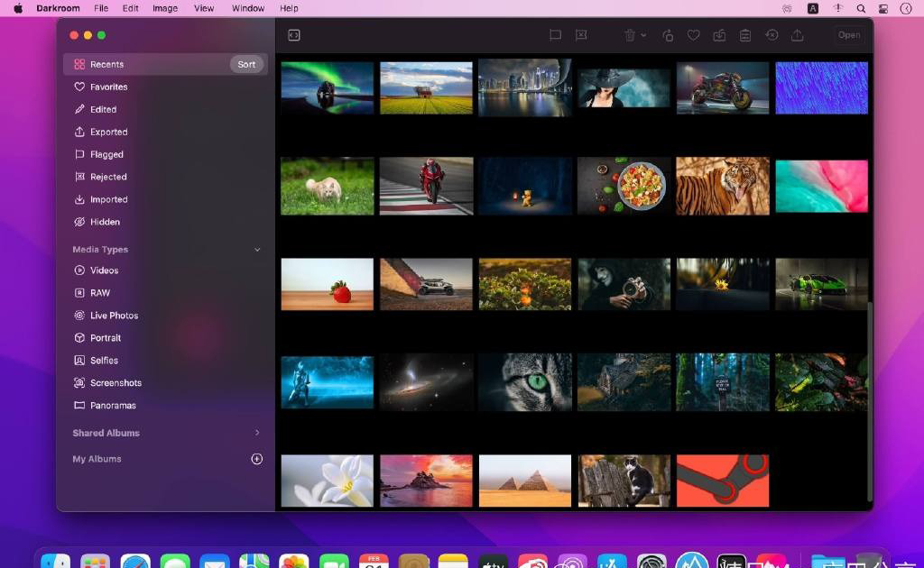The image size is (924, 568).
Task: Click the paste edits clipboard icon
Action: tap(745, 35)
